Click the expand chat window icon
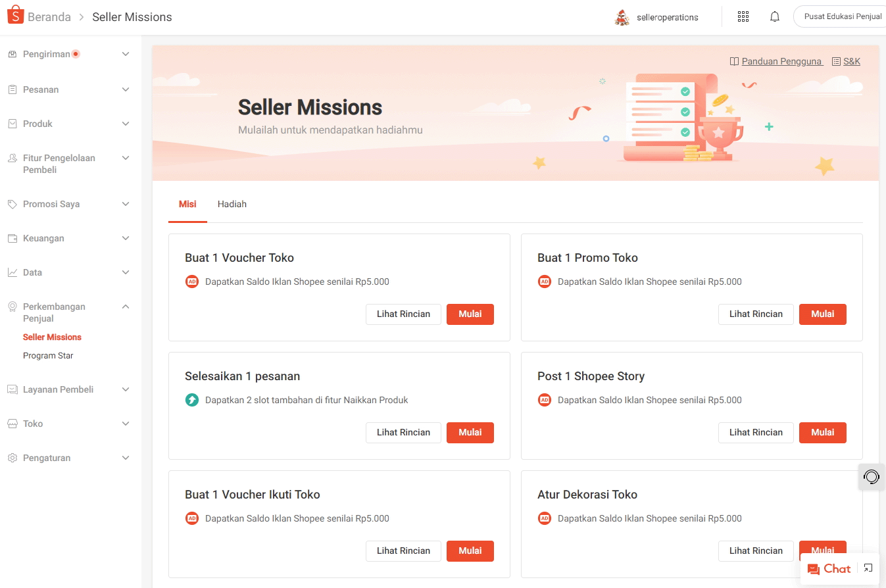 coord(868,568)
